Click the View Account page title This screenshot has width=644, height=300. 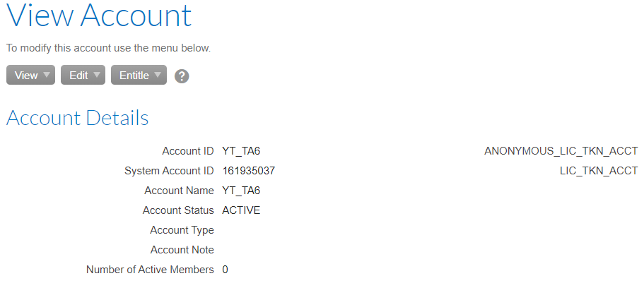[99, 14]
